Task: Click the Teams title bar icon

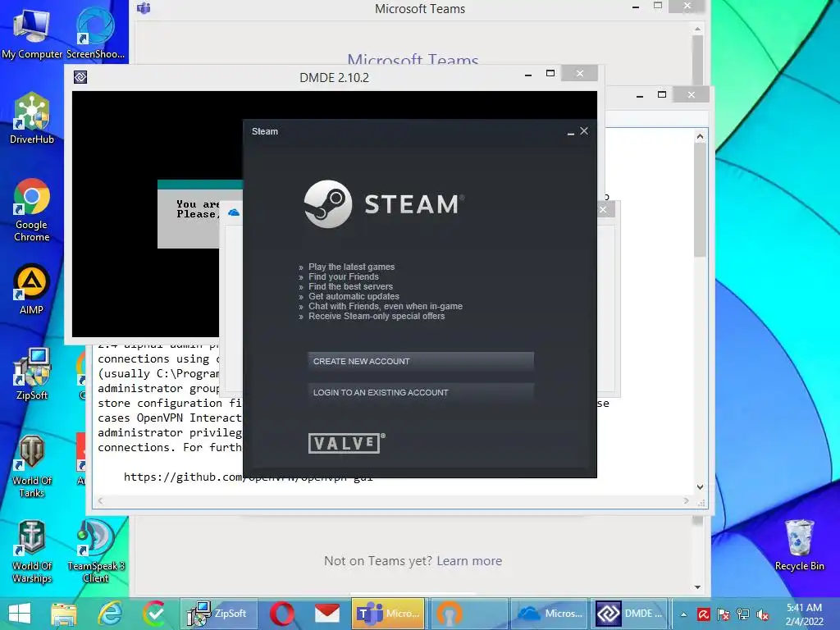Action: coord(144,8)
